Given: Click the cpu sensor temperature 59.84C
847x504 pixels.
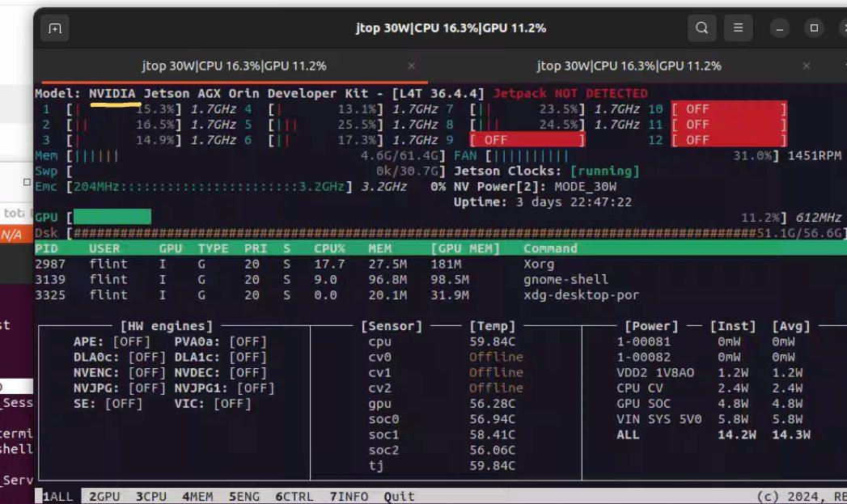Looking at the screenshot, I should [x=492, y=342].
